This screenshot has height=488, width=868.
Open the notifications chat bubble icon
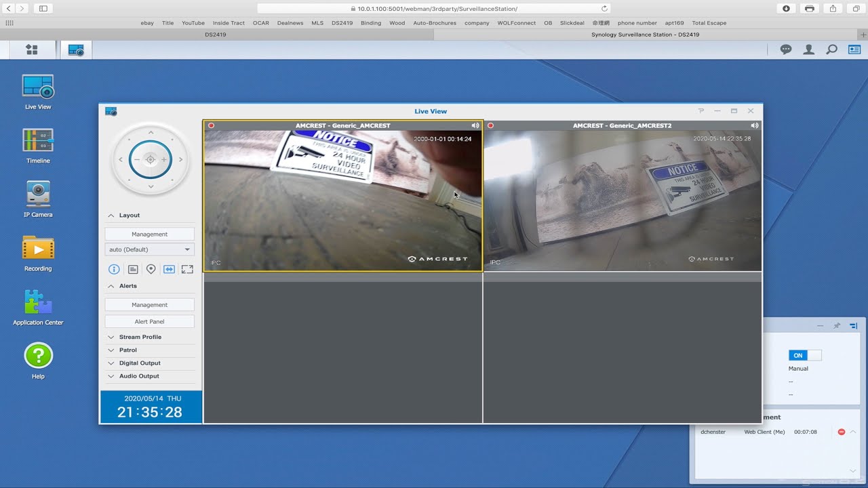point(786,49)
